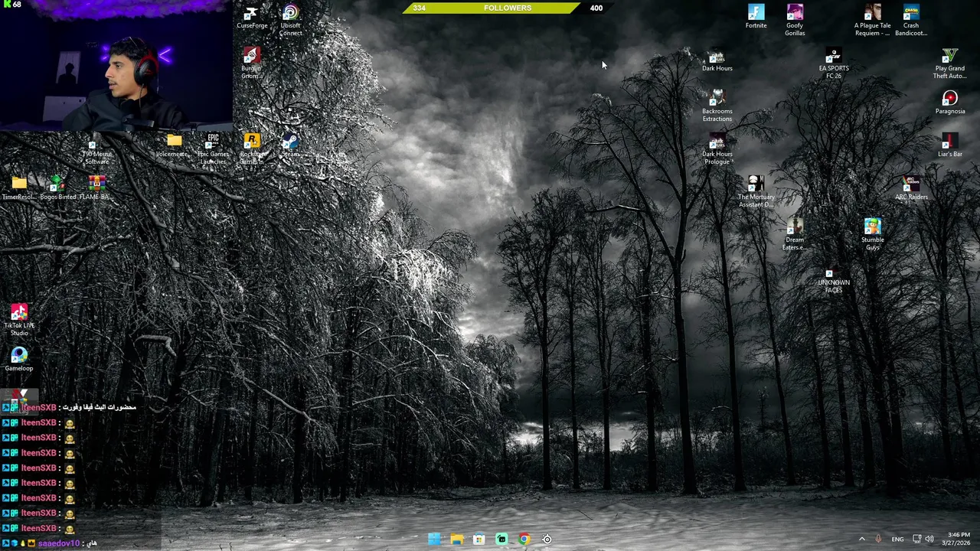Open the SteelSeries taskbar icon
The height and width of the screenshot is (551, 980).
pos(547,540)
